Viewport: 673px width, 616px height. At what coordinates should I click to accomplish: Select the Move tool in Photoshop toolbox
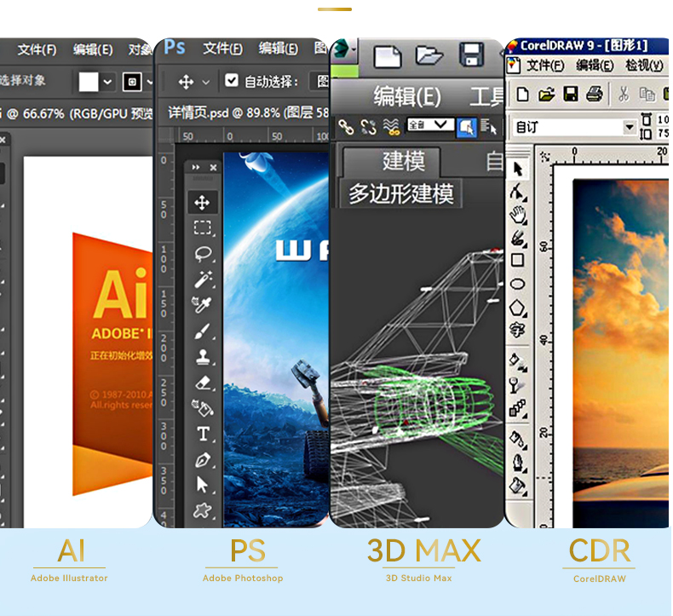click(x=202, y=203)
